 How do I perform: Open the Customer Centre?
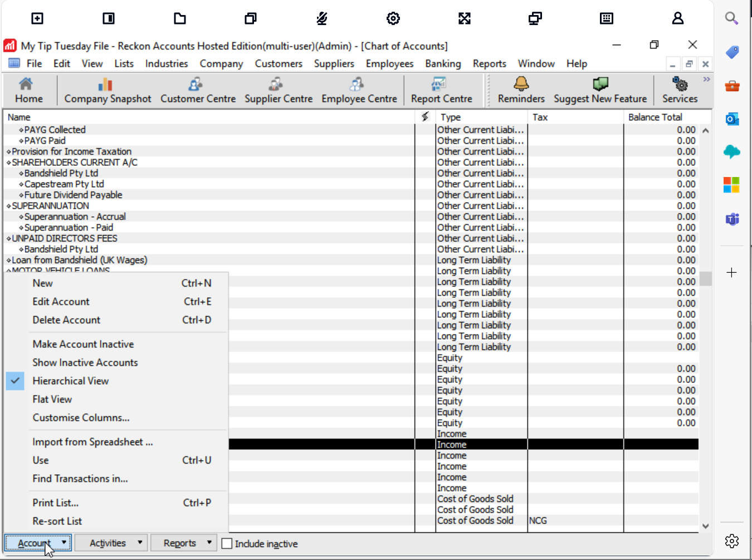pos(198,90)
